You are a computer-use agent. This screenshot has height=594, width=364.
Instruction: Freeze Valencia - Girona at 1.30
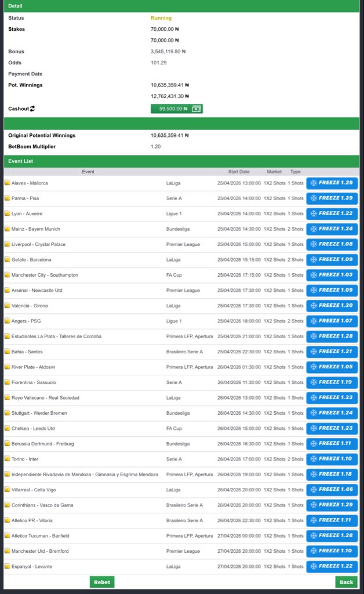332,306
